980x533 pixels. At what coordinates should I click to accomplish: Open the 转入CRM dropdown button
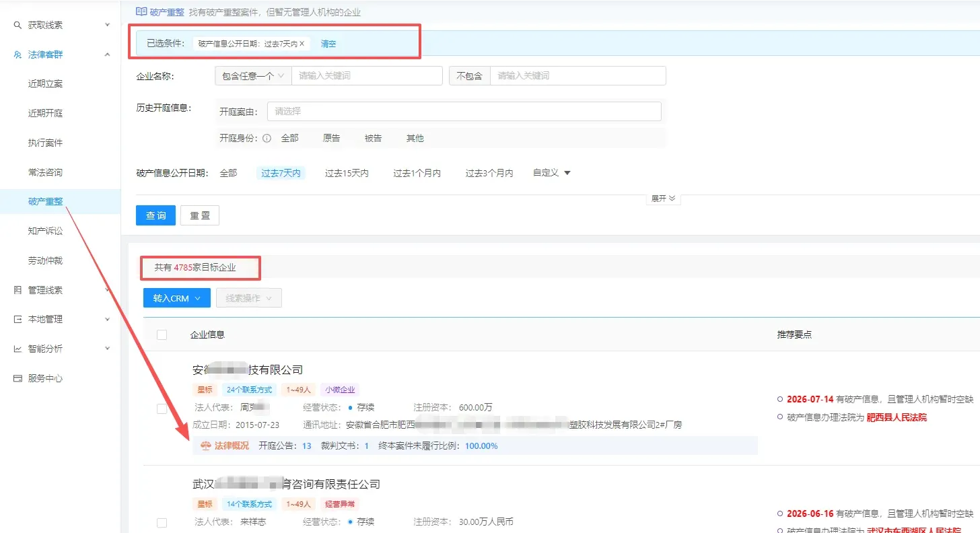point(177,298)
